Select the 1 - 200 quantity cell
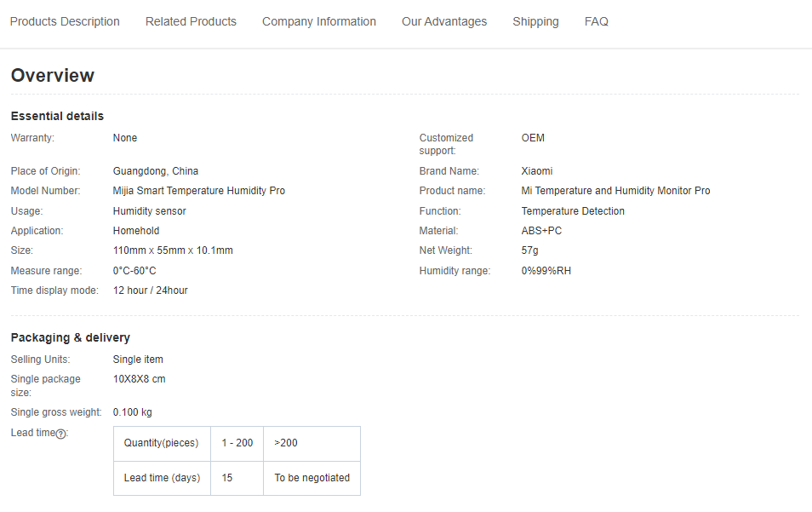 237,444
